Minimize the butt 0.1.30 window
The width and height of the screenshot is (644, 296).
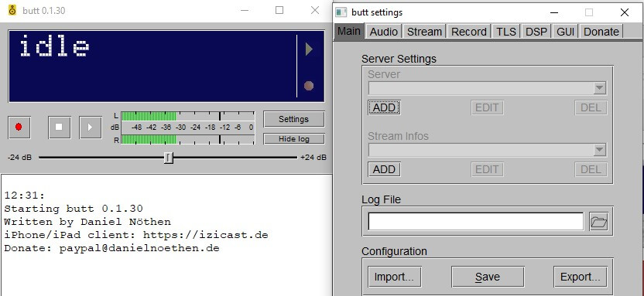[245, 10]
